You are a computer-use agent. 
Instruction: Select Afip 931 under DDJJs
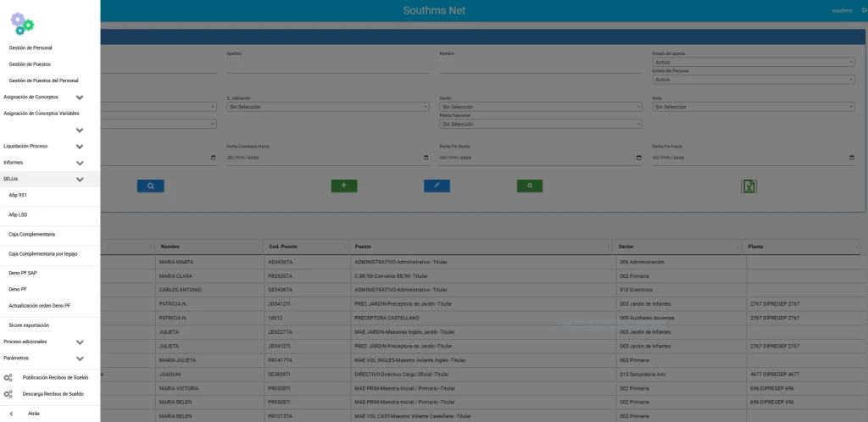pyautogui.click(x=18, y=195)
